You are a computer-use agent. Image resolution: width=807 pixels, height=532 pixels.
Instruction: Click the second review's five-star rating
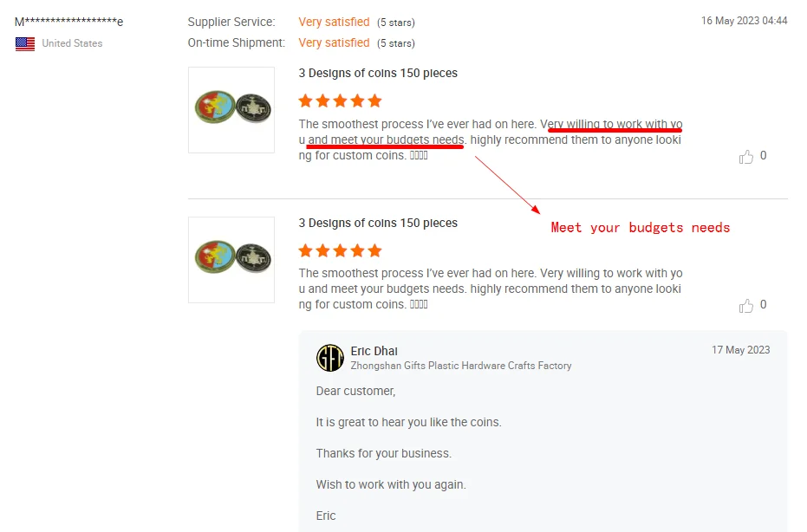[x=340, y=250]
